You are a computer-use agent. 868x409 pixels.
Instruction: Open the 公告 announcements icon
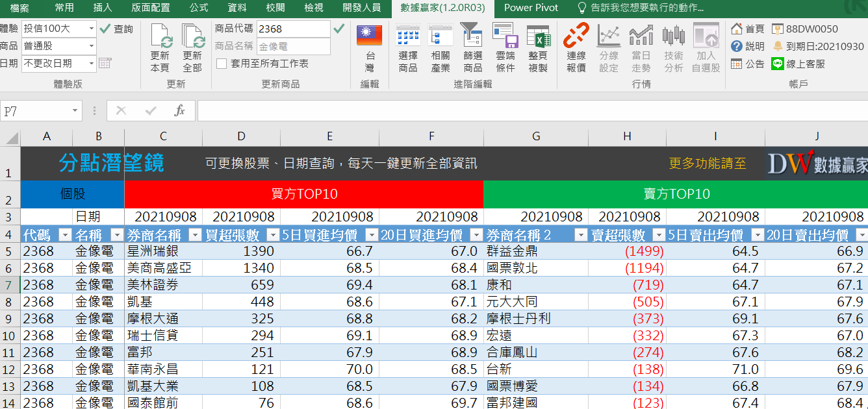click(737, 64)
